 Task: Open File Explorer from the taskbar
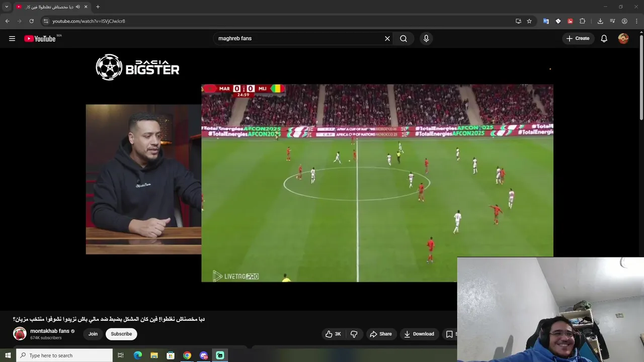pos(154,355)
